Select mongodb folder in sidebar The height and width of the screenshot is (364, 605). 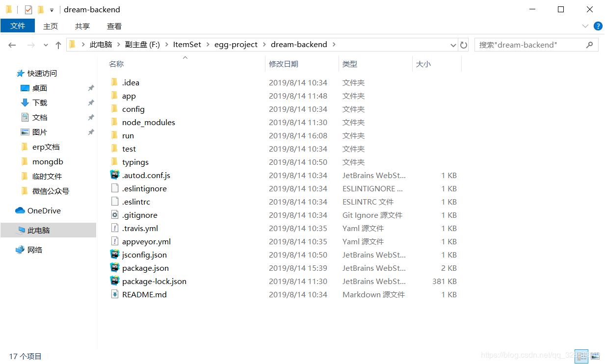pos(48,161)
